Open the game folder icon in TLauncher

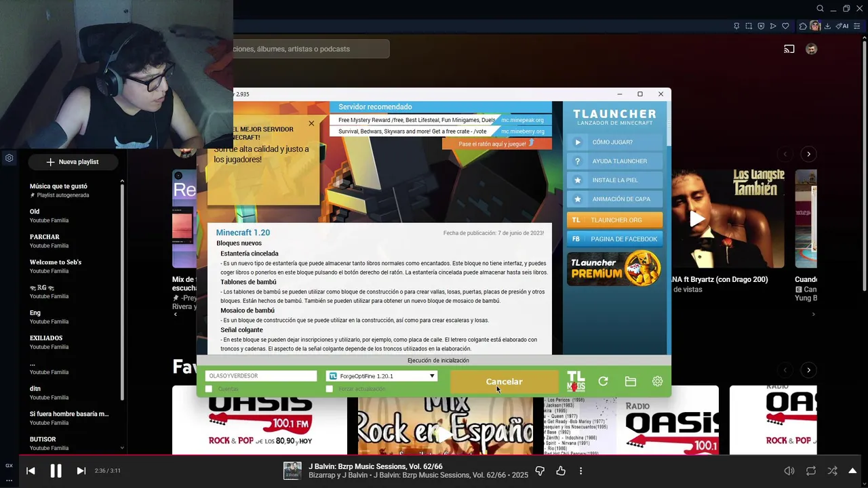click(631, 382)
